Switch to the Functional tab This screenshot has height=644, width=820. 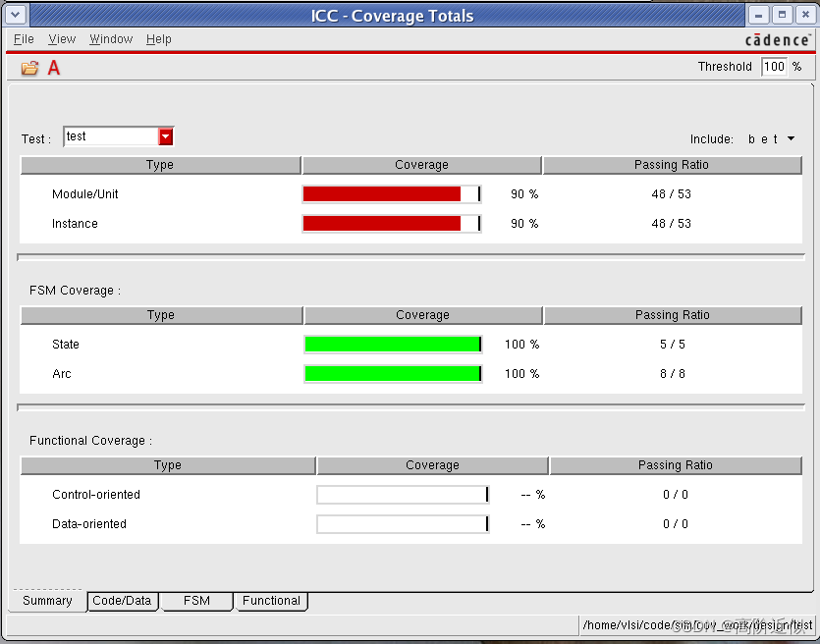[271, 601]
